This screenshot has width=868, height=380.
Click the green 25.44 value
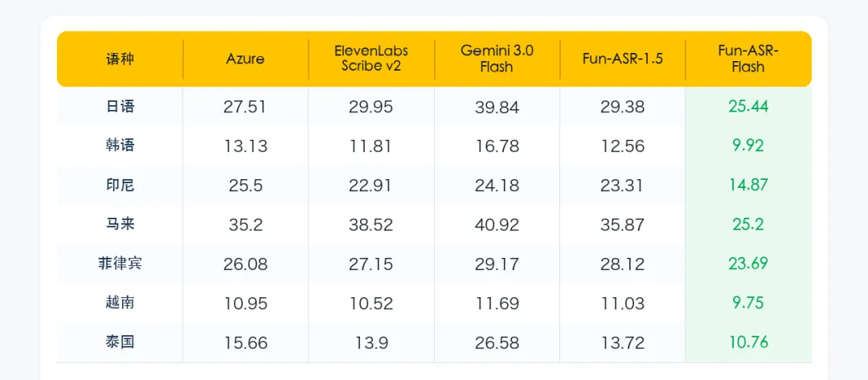748,106
